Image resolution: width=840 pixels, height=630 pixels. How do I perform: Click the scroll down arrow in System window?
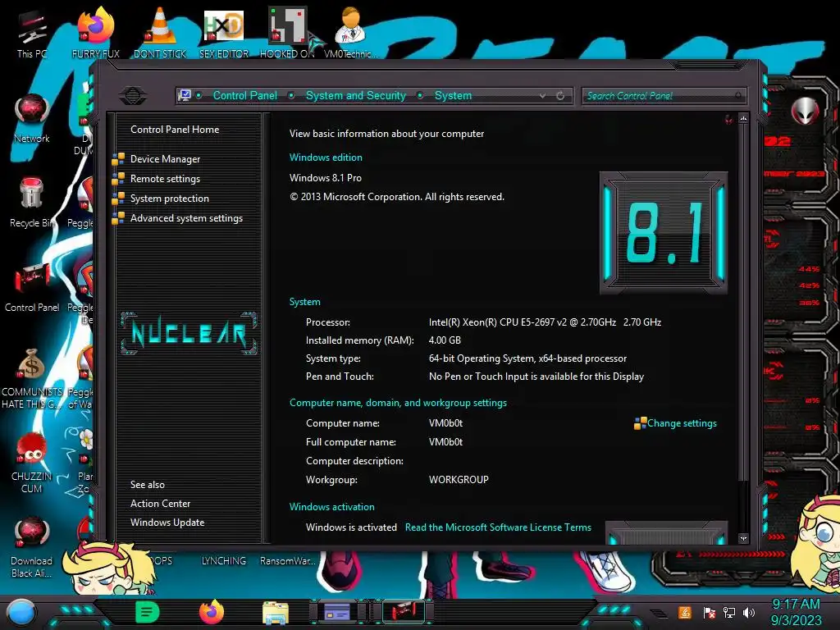(743, 538)
